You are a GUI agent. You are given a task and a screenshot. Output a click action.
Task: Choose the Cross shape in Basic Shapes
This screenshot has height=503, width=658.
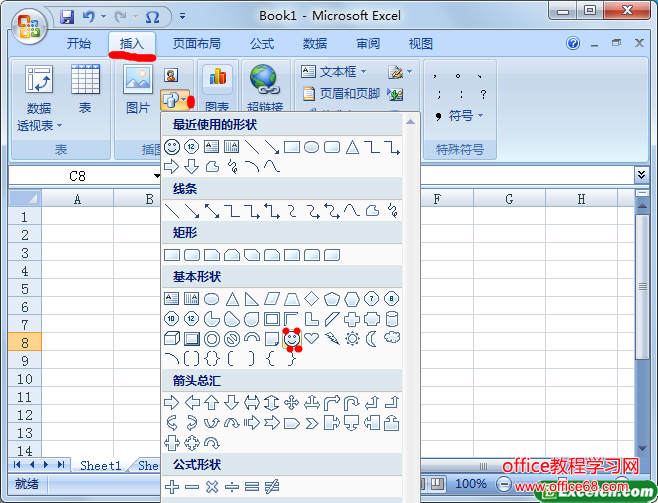tap(352, 319)
